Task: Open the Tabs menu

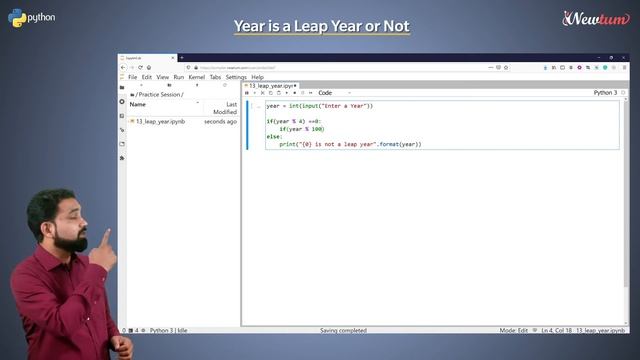Action: click(215, 77)
